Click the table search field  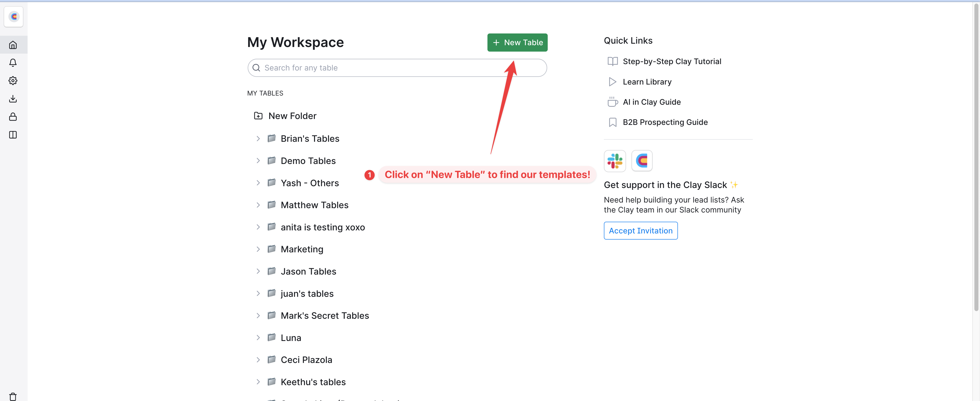click(397, 68)
